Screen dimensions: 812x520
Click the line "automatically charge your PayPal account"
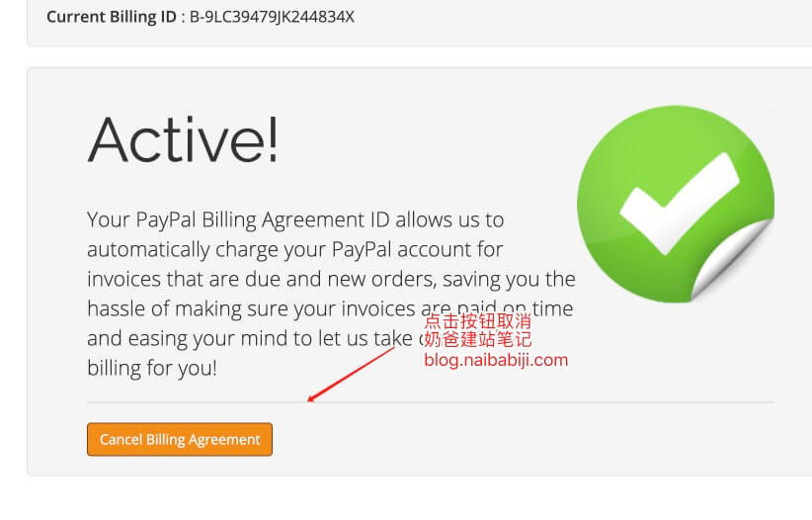[294, 250]
